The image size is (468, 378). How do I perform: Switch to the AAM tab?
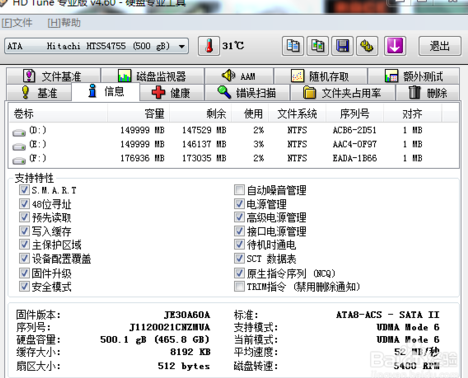[239, 76]
